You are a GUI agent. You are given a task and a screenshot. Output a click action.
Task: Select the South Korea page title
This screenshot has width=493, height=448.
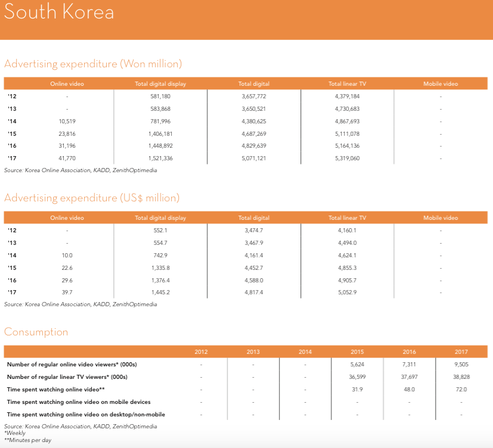[59, 12]
